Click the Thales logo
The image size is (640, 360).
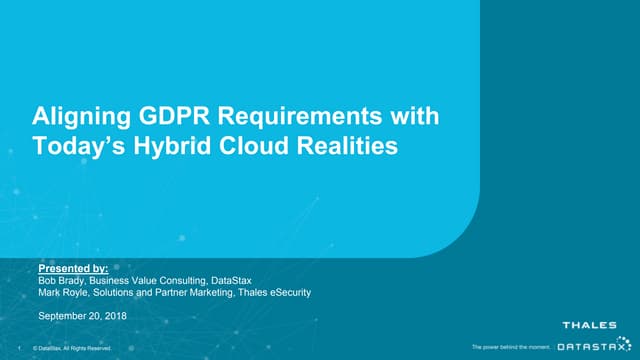(589, 325)
